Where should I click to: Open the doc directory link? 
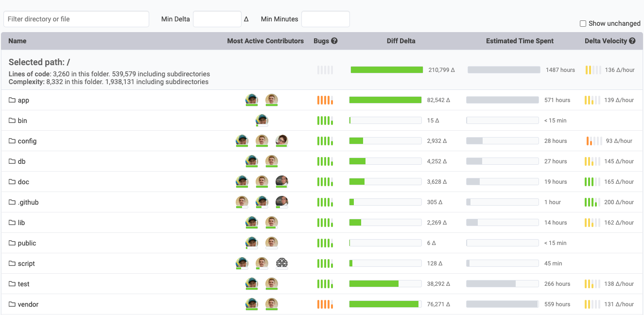23,182
